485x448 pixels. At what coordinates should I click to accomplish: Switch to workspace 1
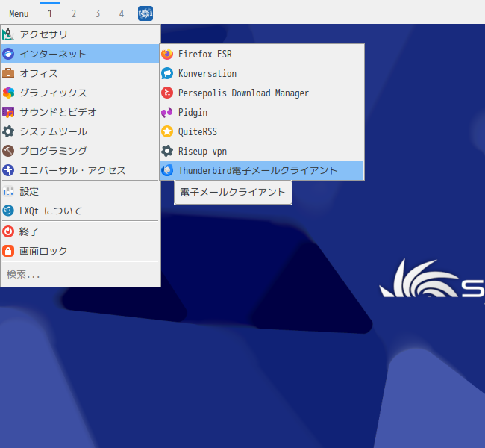tap(50, 13)
